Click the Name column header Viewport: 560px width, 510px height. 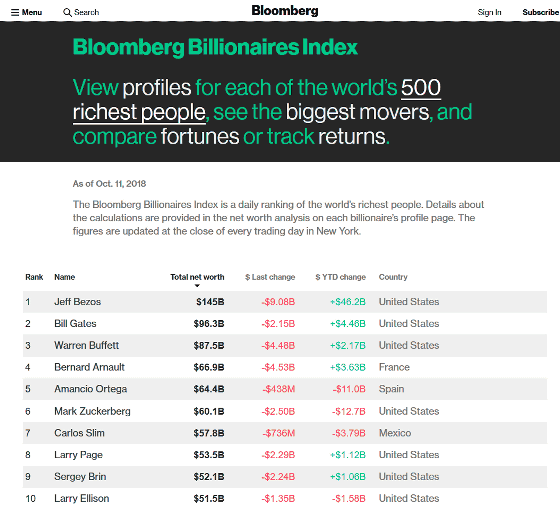65,277
